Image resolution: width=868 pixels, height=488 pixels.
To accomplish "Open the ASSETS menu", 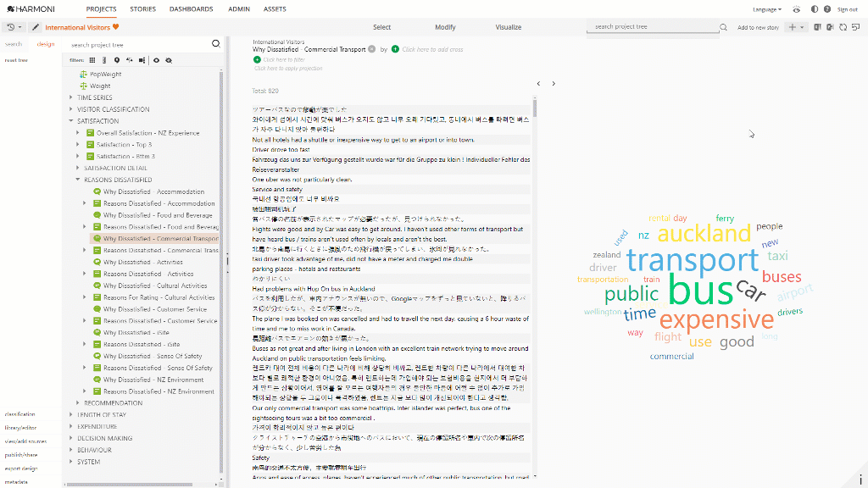I will (275, 9).
